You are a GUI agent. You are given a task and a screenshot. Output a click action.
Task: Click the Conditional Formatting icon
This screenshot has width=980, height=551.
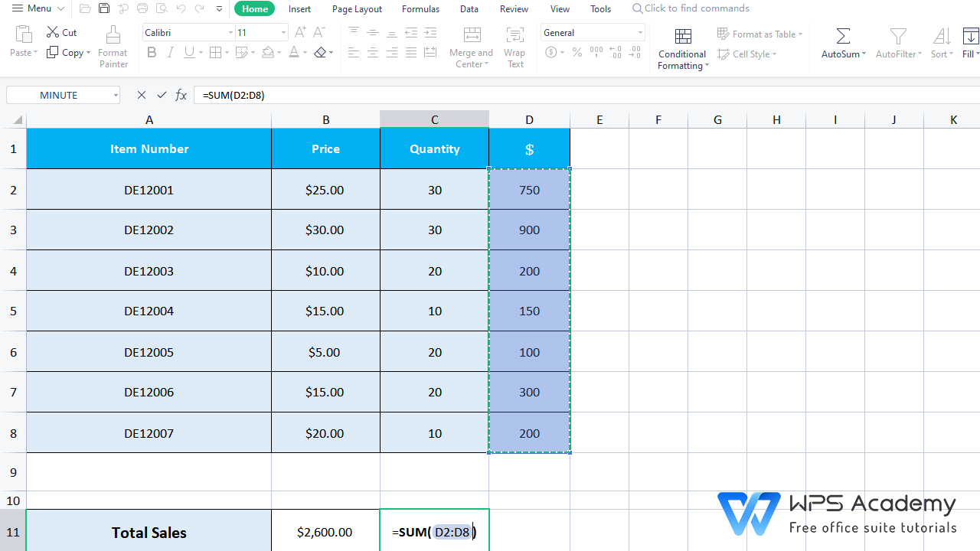point(683,36)
